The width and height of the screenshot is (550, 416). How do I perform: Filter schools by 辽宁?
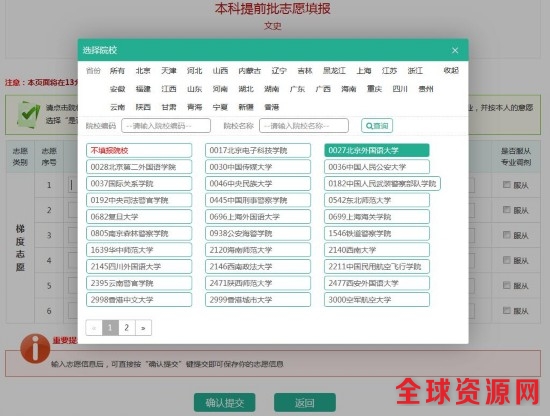(x=279, y=71)
